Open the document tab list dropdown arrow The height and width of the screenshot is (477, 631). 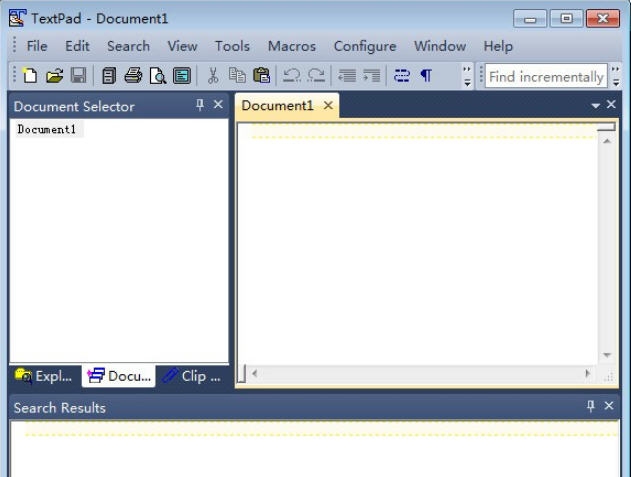pos(596,105)
